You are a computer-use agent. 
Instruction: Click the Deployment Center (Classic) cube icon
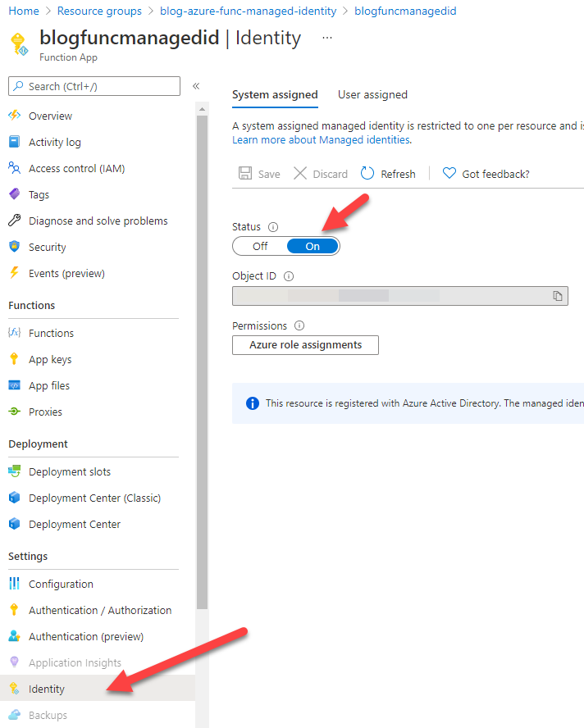[x=15, y=498]
